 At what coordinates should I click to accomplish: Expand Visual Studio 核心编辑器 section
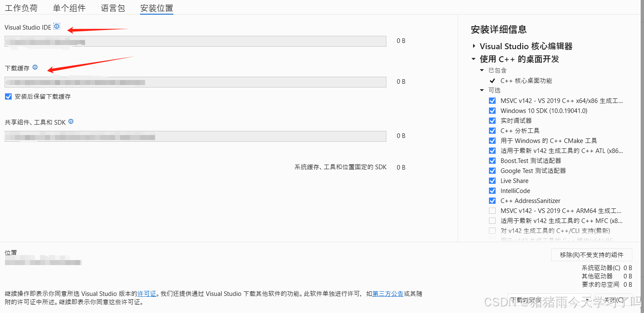pyautogui.click(x=474, y=46)
